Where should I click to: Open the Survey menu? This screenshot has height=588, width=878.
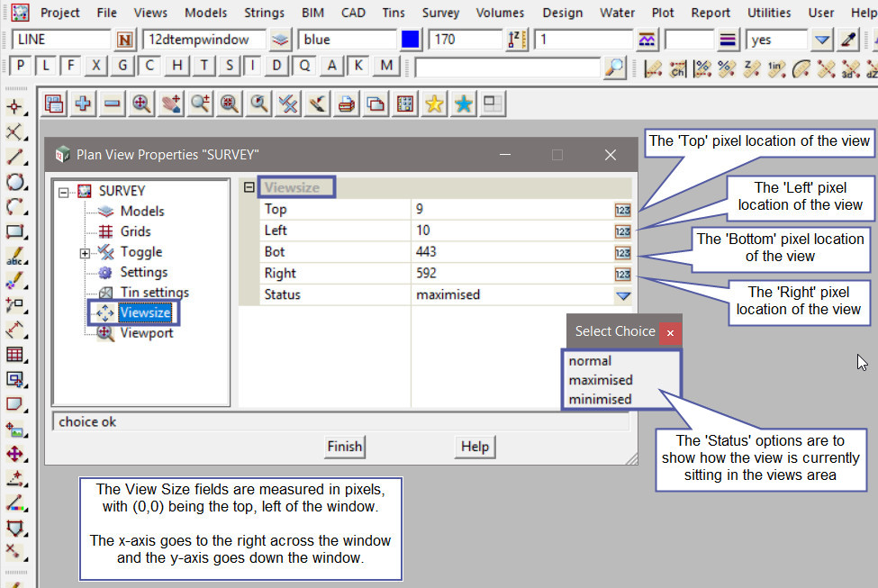pyautogui.click(x=440, y=13)
